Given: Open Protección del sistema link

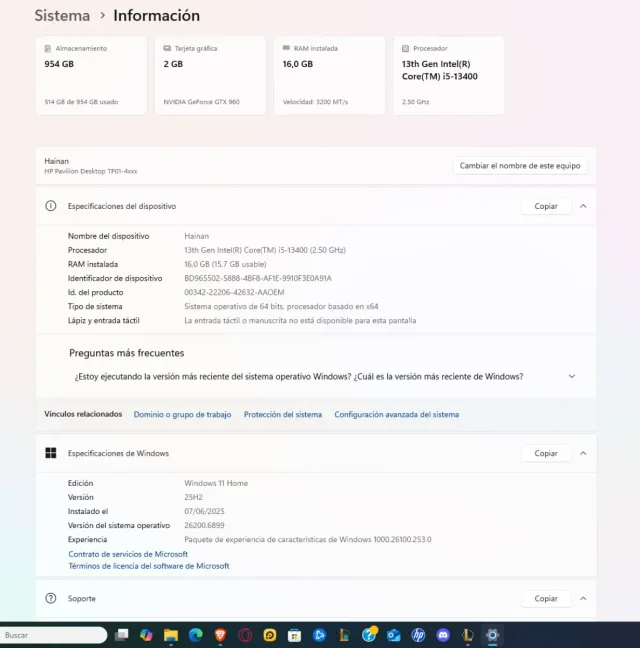Looking at the screenshot, I should (x=283, y=414).
